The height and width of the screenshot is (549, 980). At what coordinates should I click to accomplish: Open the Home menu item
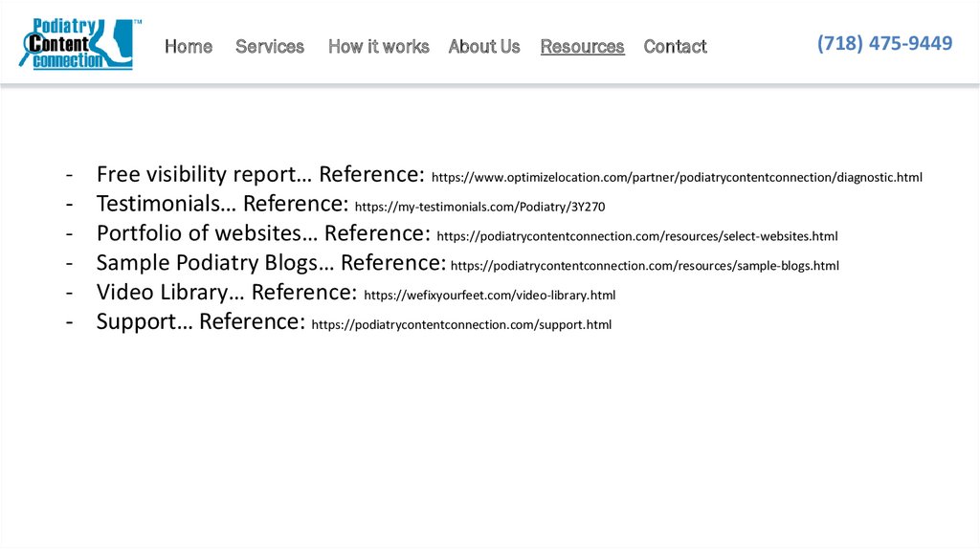pos(189,46)
